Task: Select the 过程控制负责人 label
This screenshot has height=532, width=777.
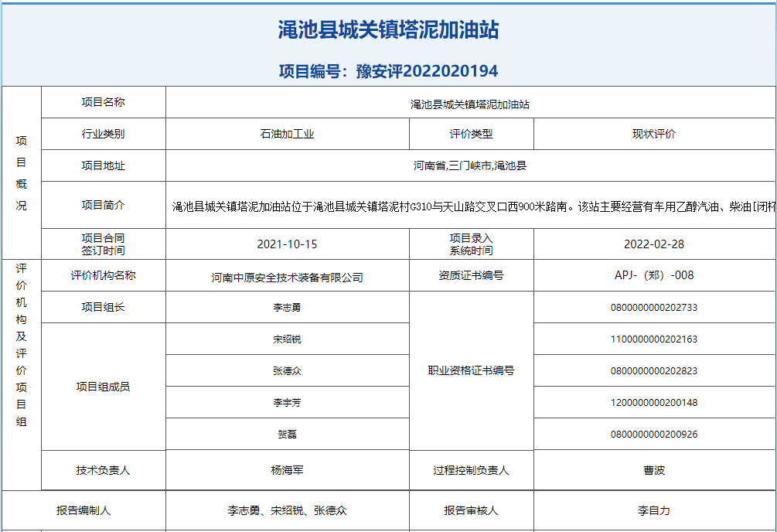Action: (x=471, y=470)
